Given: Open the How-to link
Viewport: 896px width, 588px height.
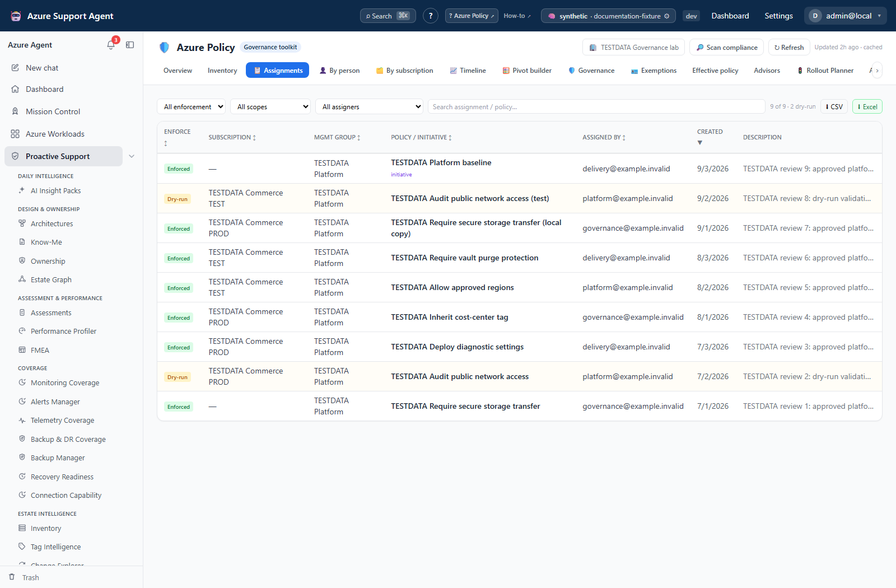Looking at the screenshot, I should pyautogui.click(x=517, y=16).
